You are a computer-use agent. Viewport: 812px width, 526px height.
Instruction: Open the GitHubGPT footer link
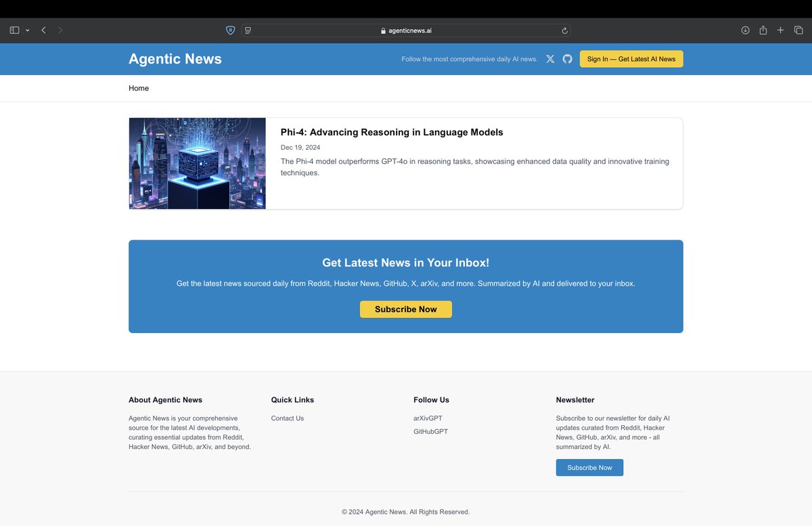[430, 431]
